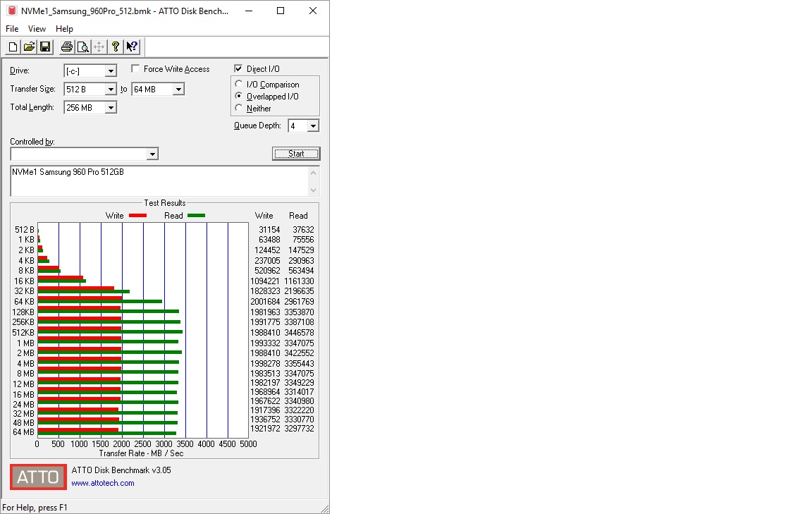Click the red app icon in title bar
This screenshot has width=812, height=514.
(11, 11)
